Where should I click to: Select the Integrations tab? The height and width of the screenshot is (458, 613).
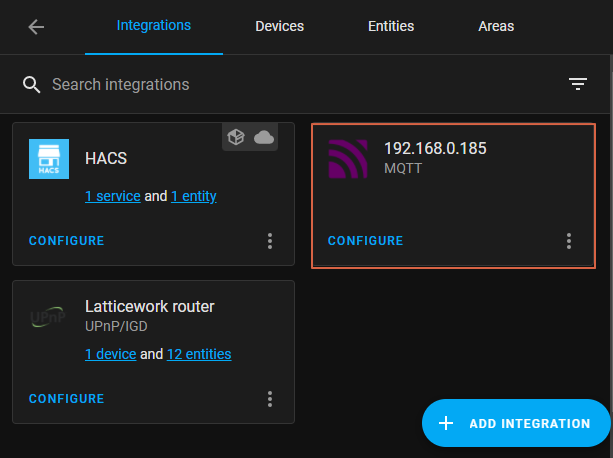(x=154, y=26)
